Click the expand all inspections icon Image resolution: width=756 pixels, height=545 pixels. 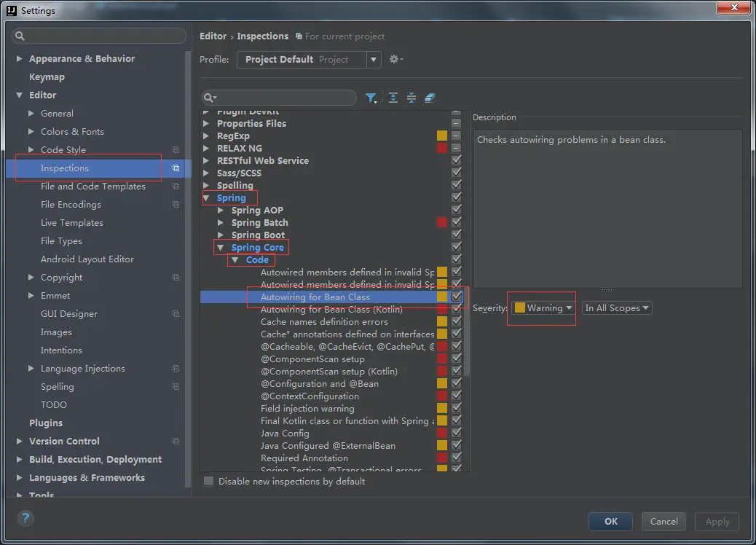tap(393, 98)
